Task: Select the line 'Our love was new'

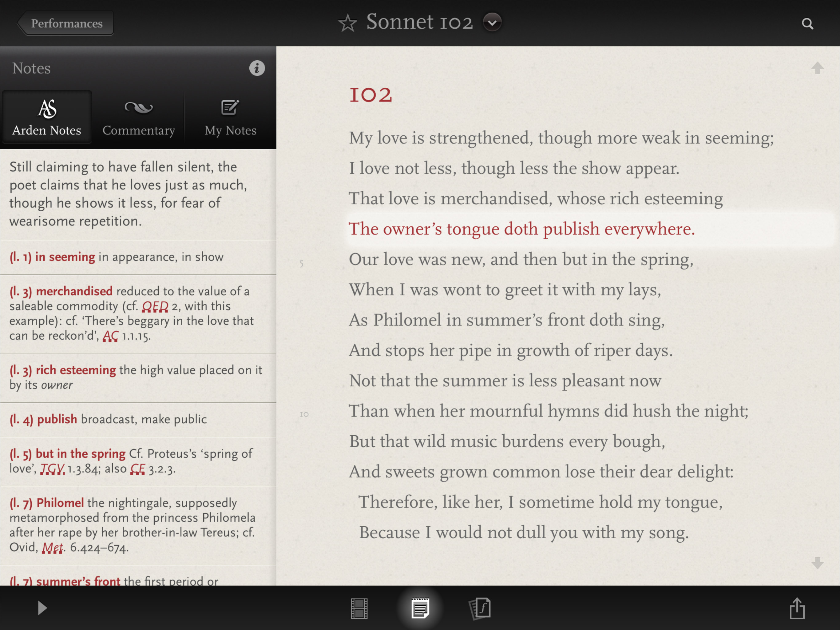Action: click(521, 260)
